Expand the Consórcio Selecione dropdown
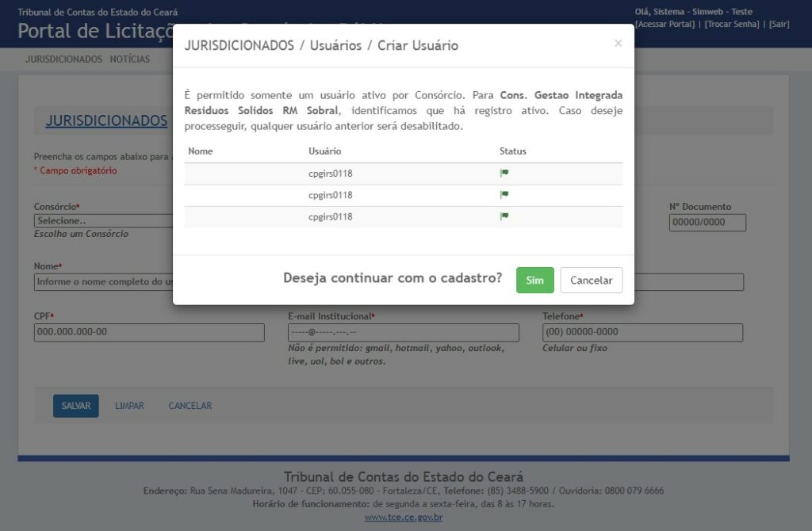This screenshot has width=812, height=531. (103, 221)
